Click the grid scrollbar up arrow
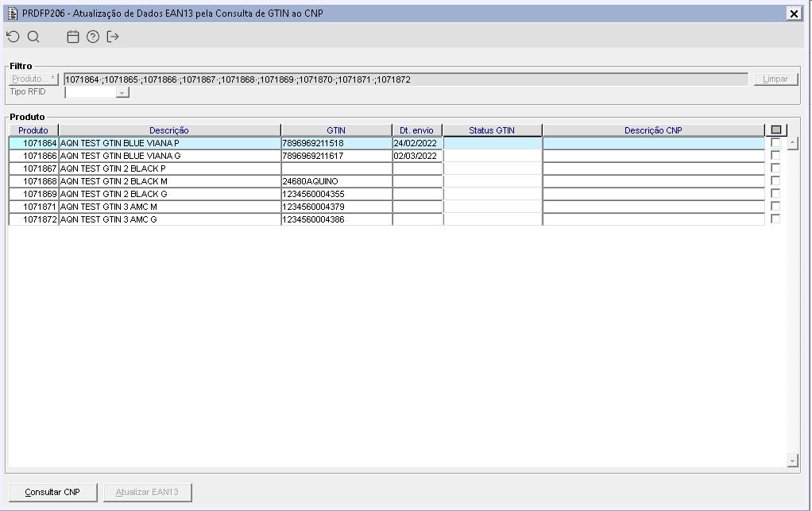The width and height of the screenshot is (812, 511). (792, 143)
